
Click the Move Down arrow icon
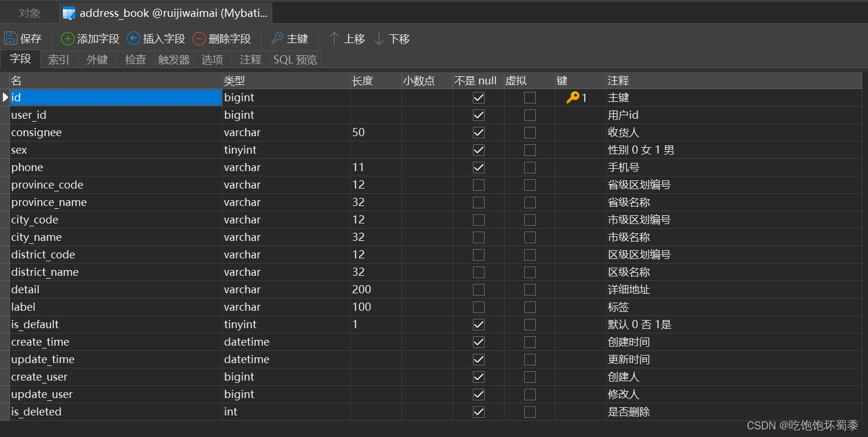coord(379,39)
